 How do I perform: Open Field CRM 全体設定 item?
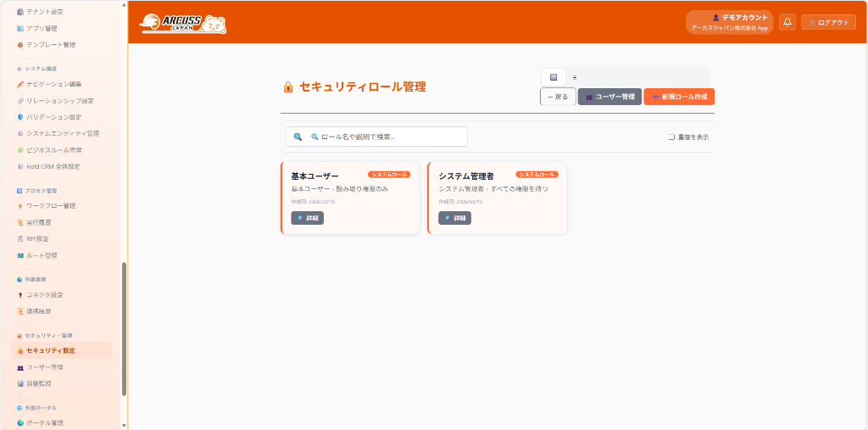[x=48, y=166]
